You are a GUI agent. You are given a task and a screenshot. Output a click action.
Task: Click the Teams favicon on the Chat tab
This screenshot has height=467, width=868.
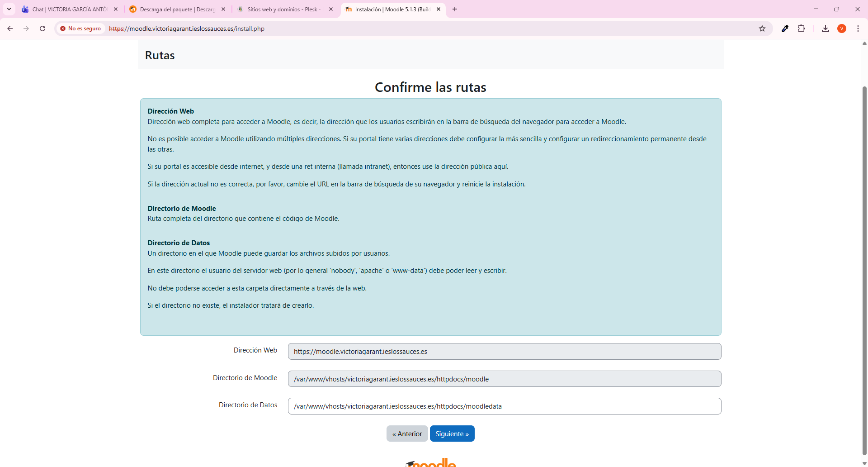pyautogui.click(x=25, y=9)
